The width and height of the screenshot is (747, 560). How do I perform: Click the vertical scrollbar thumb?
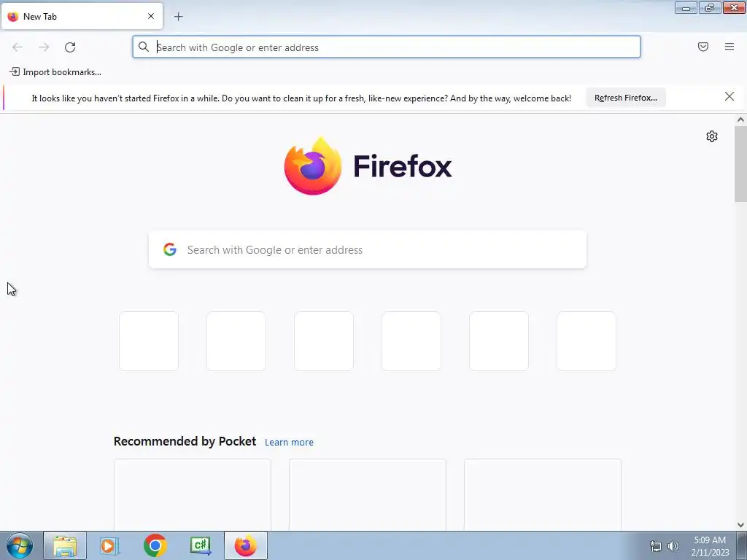pyautogui.click(x=740, y=164)
